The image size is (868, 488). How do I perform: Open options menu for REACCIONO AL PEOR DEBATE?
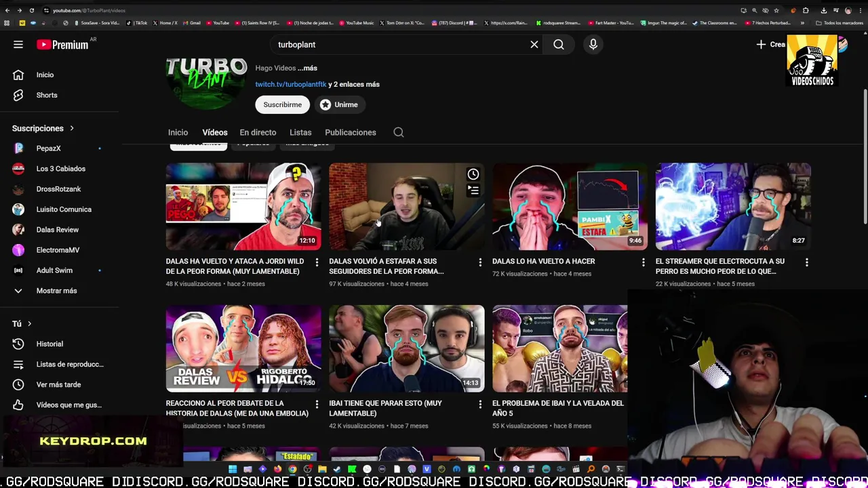coord(317,404)
